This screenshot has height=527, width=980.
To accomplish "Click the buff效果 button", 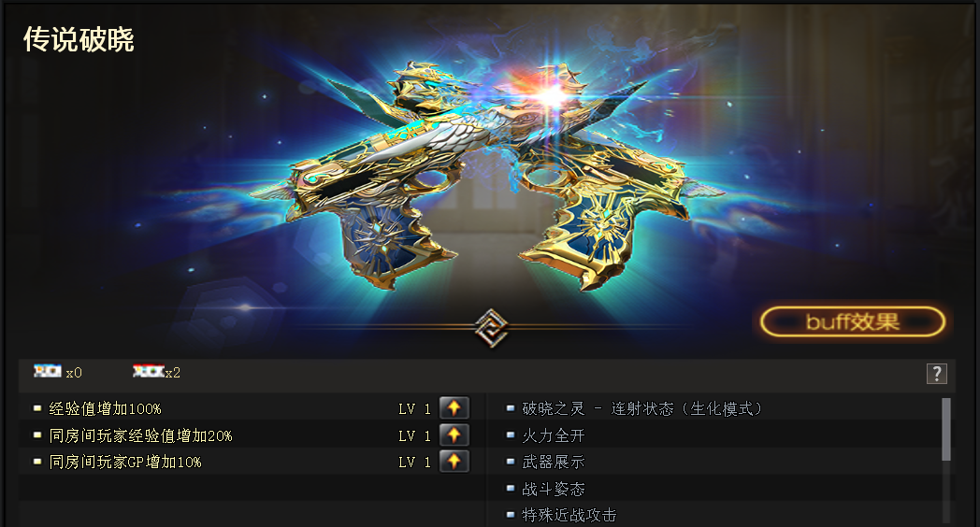I will point(853,321).
